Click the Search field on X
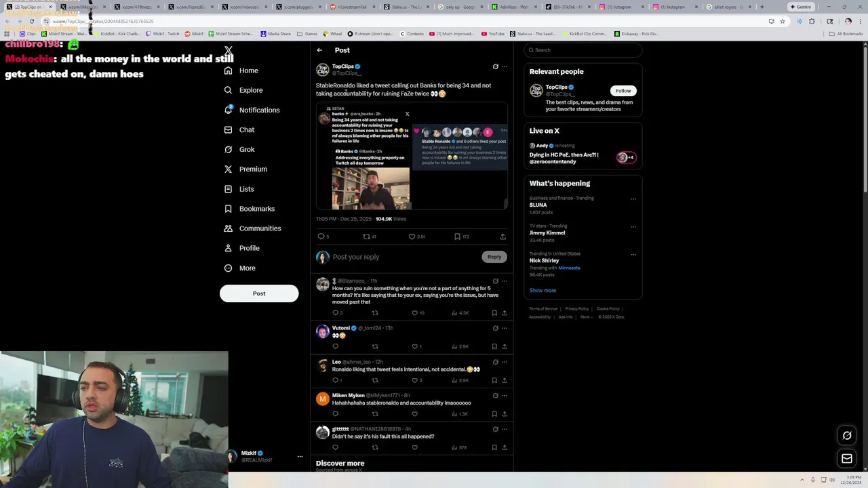868x488 pixels. [x=583, y=50]
